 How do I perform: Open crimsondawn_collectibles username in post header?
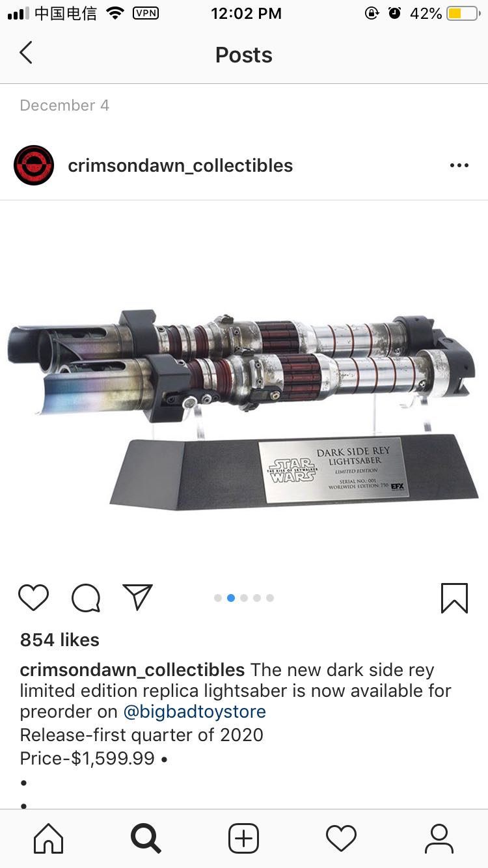coord(180,165)
